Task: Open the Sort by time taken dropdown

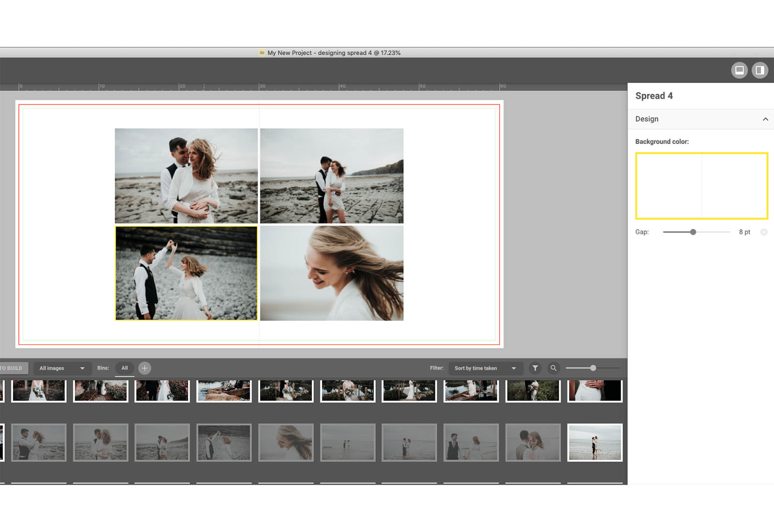Action: (486, 368)
